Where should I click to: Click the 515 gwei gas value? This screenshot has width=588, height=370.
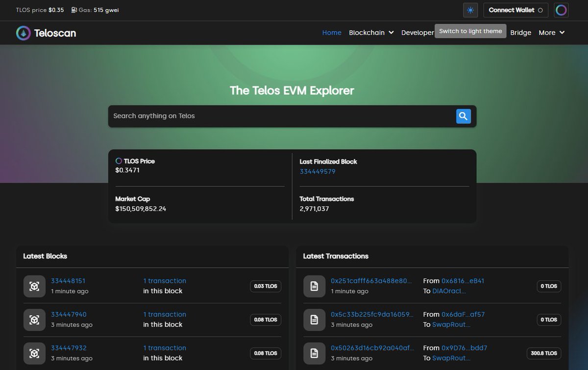106,10
